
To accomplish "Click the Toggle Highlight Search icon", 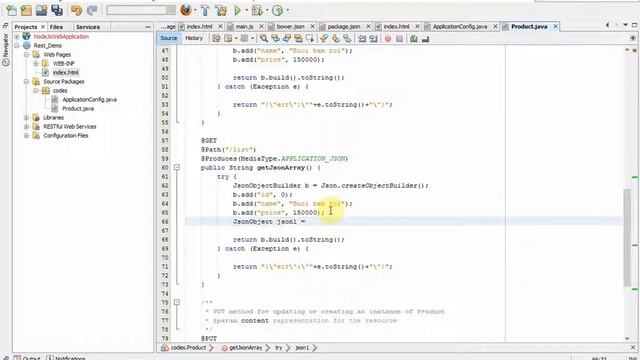I will [x=298, y=38].
